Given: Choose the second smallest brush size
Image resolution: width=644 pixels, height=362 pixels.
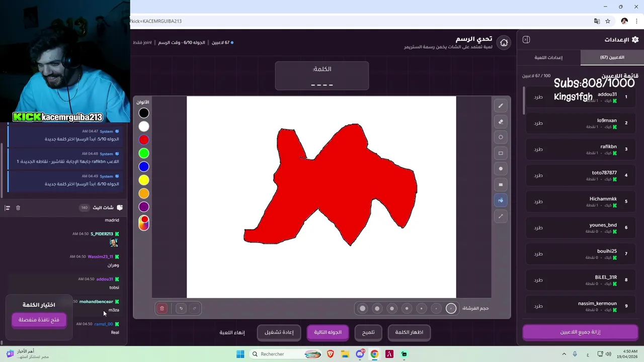Looking at the screenshot, I should pyautogui.click(x=436, y=308).
